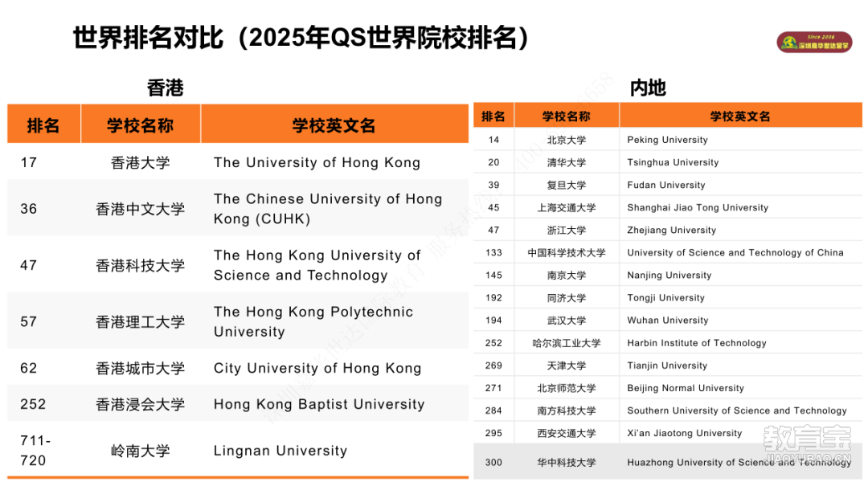
Task: Click rank 252 beside 香港浸会大学
Action: tap(33, 404)
